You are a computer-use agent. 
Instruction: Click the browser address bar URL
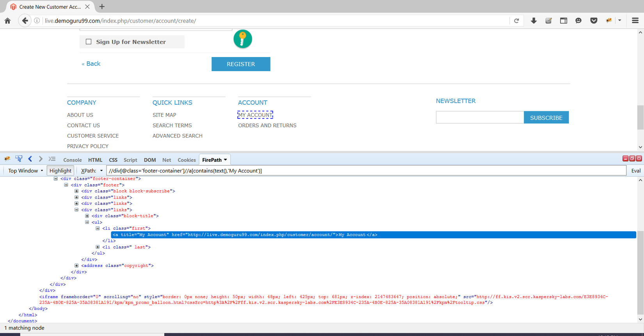click(x=120, y=21)
